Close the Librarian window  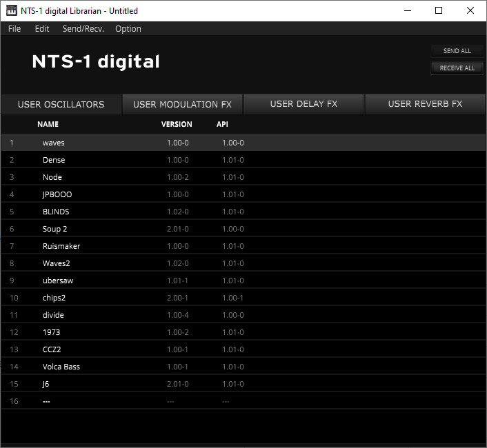coord(470,10)
